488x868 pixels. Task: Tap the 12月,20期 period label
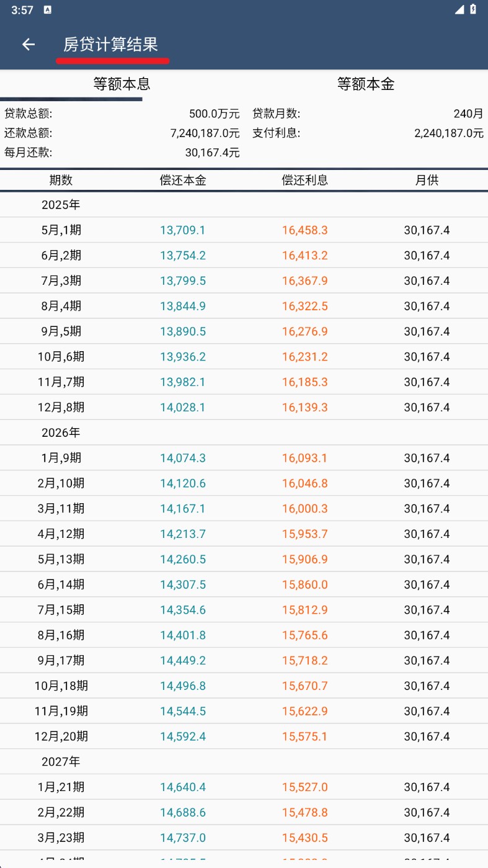click(61, 736)
